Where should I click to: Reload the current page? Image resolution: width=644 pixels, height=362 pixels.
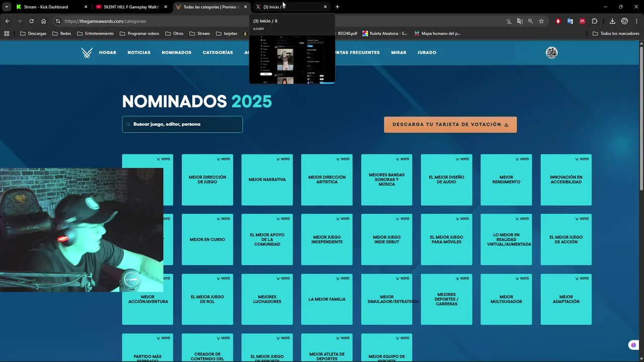(31, 21)
